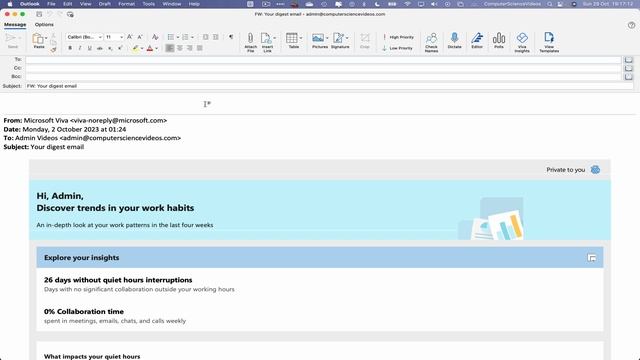
Task: Toggle Underline formatting
Action: (90, 48)
